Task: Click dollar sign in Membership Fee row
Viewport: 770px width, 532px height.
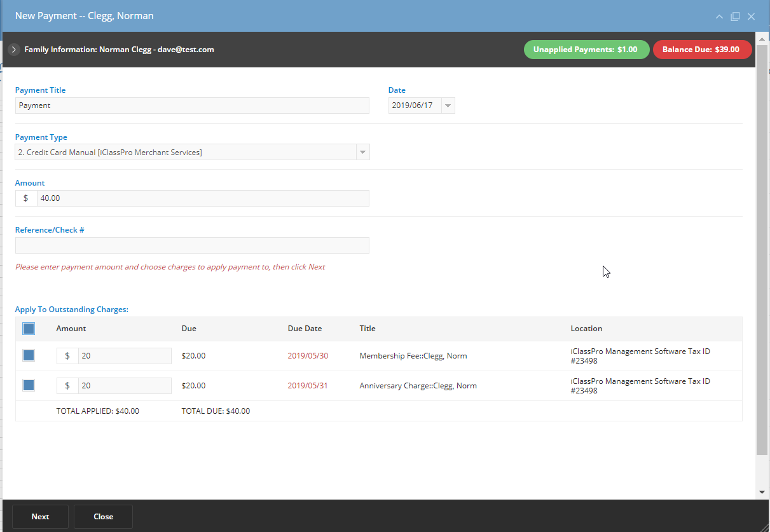Action: [x=67, y=356]
